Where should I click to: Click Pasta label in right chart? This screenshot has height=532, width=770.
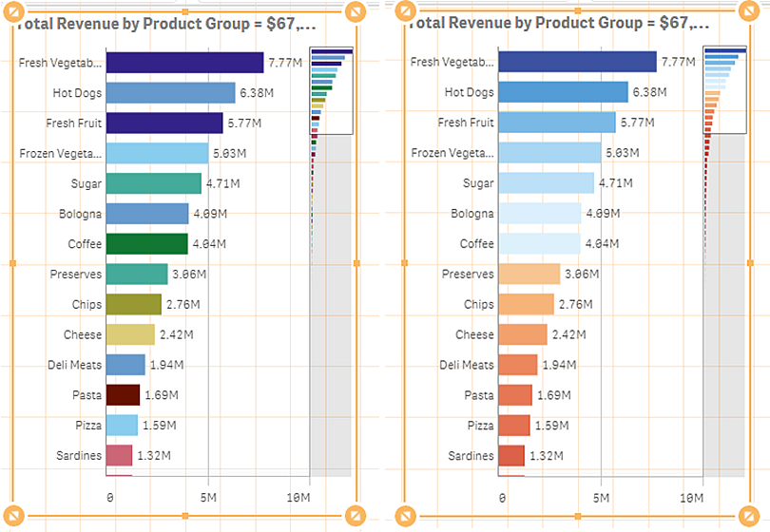coord(479,395)
